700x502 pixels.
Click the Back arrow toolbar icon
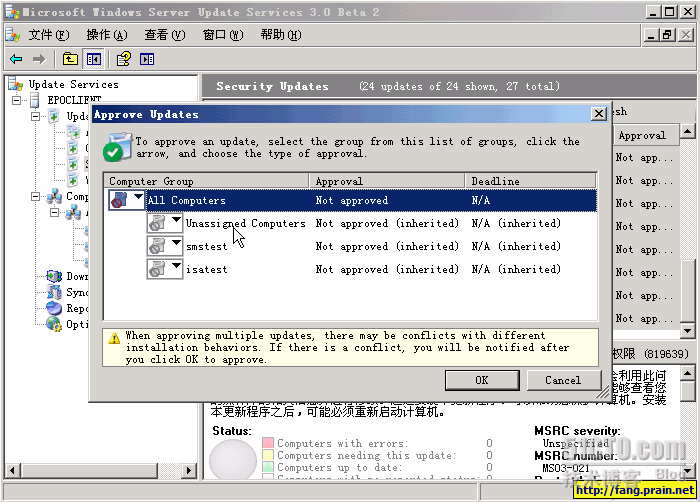[x=16, y=59]
